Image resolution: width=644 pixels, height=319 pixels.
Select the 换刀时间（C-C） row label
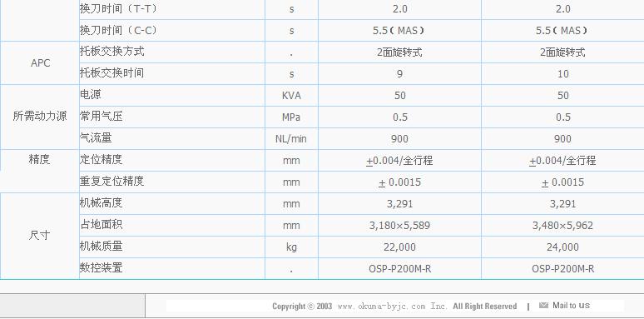(119, 30)
